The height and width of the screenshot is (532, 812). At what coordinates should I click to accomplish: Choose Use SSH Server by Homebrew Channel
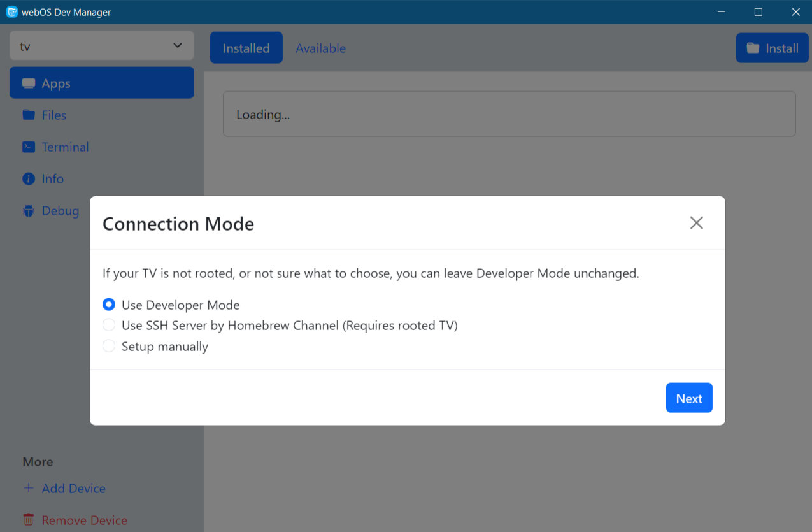(x=109, y=326)
